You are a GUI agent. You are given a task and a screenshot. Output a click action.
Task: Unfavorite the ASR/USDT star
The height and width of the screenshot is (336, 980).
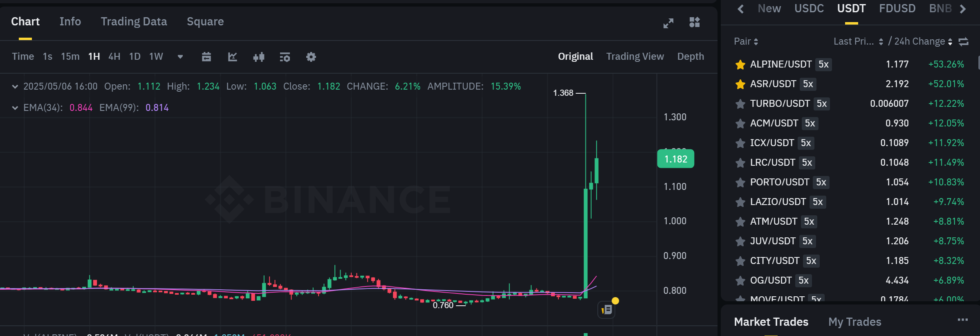740,84
